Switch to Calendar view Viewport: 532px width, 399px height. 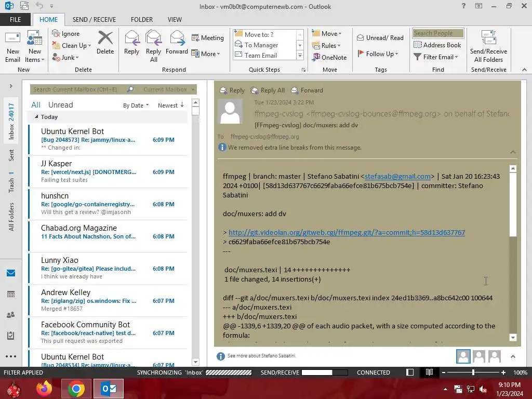coord(11,294)
